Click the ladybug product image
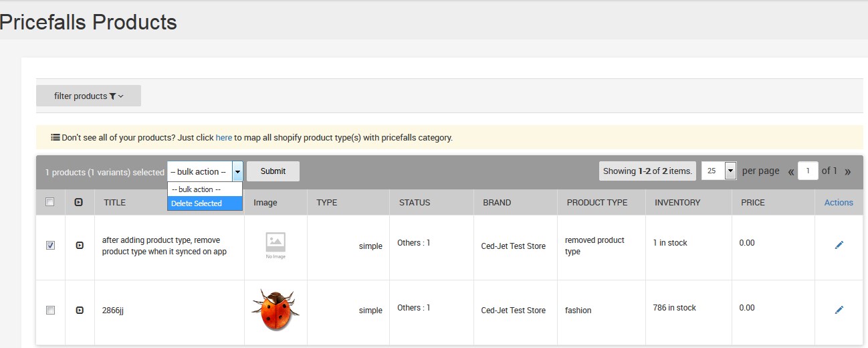Viewport: 868px width, 348px height. click(x=275, y=311)
